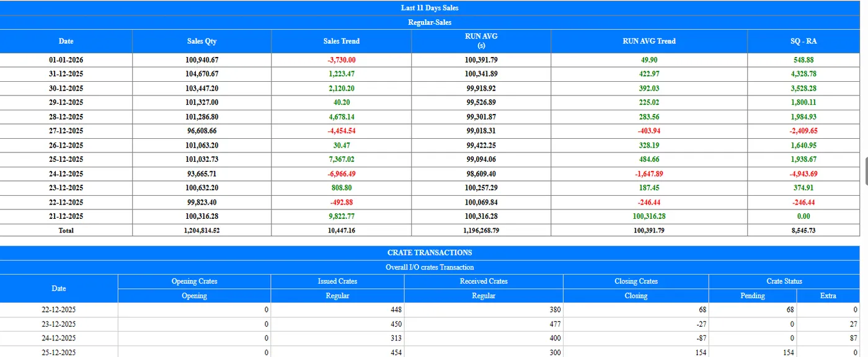868x357 pixels.
Task: Click the Crate Status column header
Action: (784, 281)
